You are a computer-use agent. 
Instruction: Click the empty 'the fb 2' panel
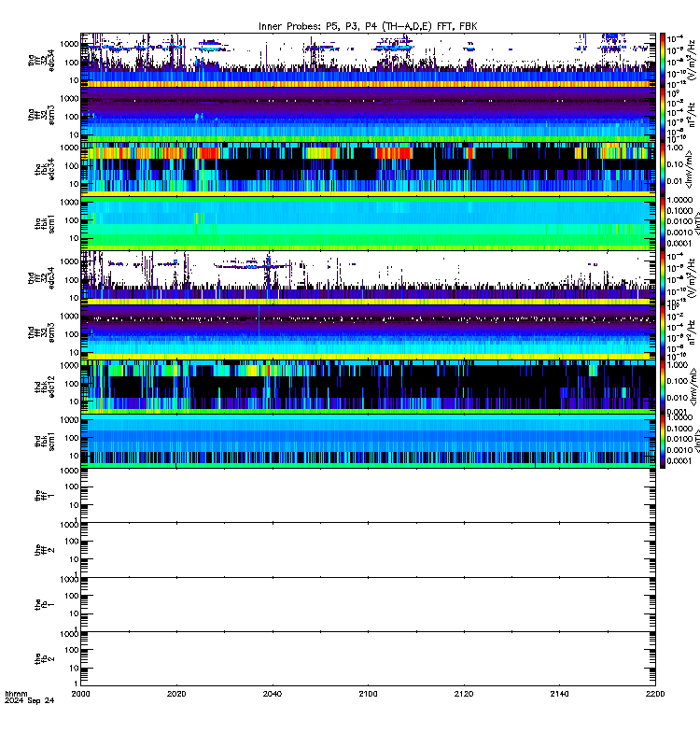pyautogui.click(x=368, y=659)
